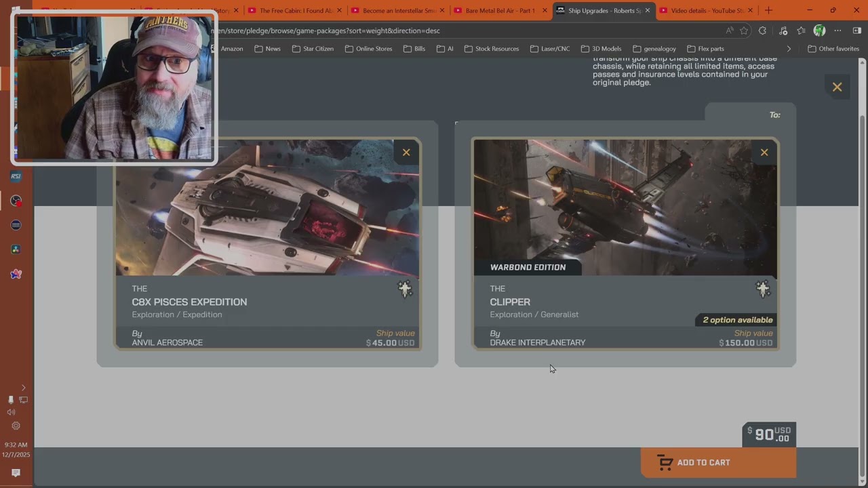The width and height of the screenshot is (868, 488).
Task: Open the News bookmarks folder
Action: [x=267, y=49]
